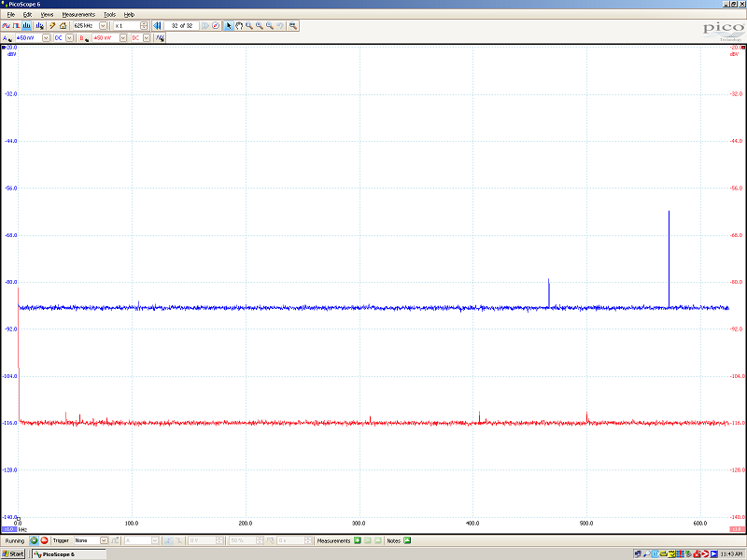This screenshot has width=747, height=560.
Task: Open the File menu
Action: point(11,15)
